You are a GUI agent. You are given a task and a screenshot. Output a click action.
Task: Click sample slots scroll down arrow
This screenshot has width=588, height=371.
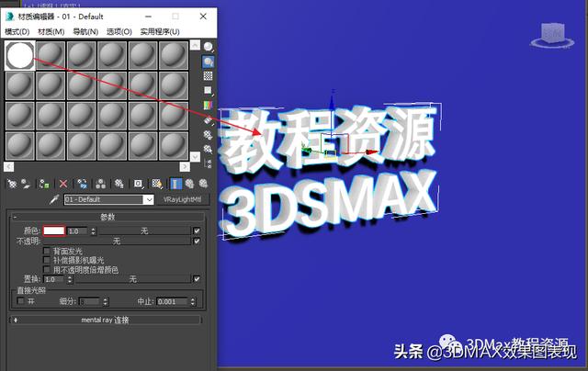(195, 156)
